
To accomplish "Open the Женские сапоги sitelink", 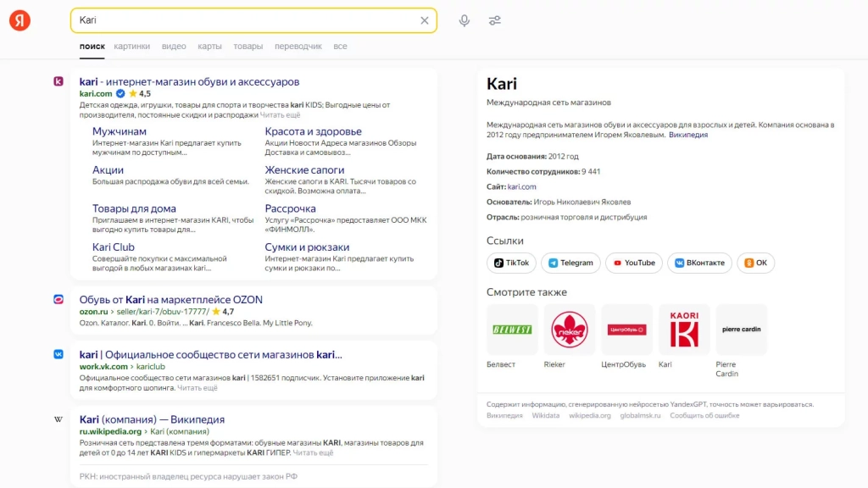I will pos(304,169).
